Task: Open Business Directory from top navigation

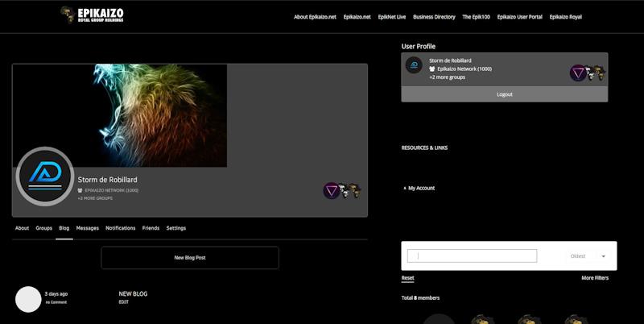Action: point(434,17)
